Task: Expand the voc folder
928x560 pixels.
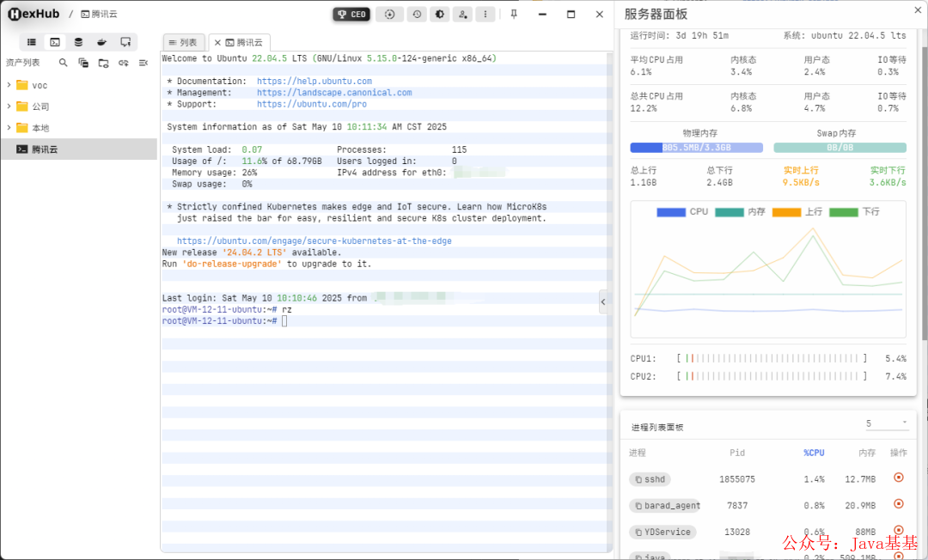Action: pos(9,85)
